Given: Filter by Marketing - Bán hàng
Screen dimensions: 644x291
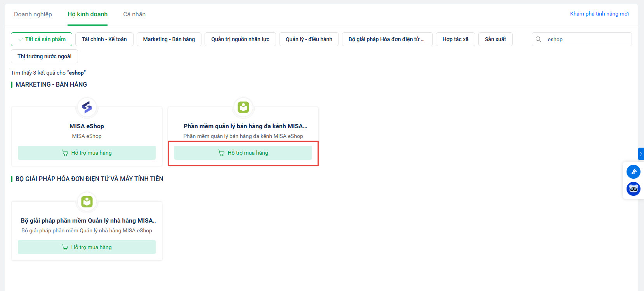Looking at the screenshot, I should (x=169, y=39).
